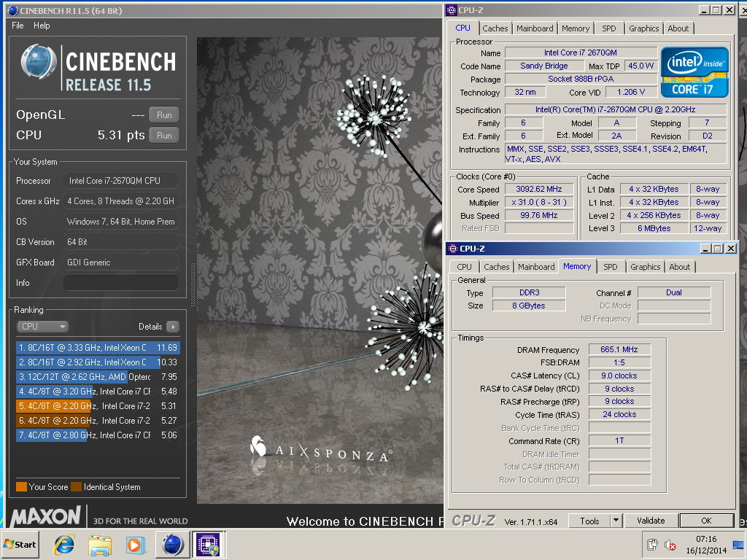Switch to Graphics tab in lower CPU-Z

coord(645,267)
